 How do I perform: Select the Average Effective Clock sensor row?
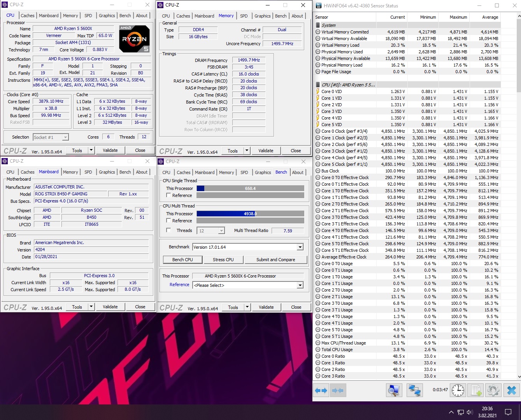click(407, 257)
